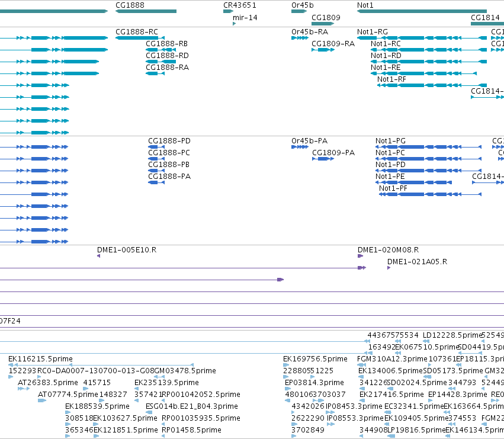Choose the Not1-RD transcript label
The image size is (504, 439).
tap(386, 56)
